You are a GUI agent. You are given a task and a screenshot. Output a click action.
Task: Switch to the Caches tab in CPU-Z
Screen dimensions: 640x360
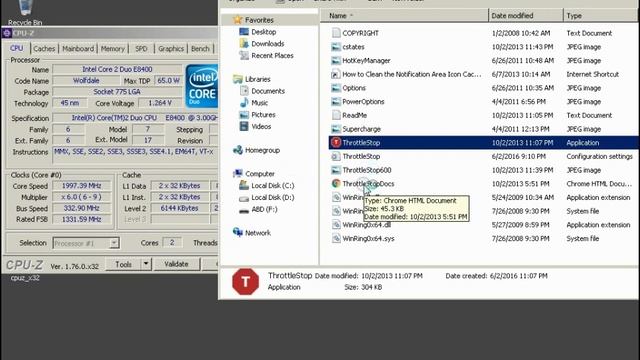44,49
